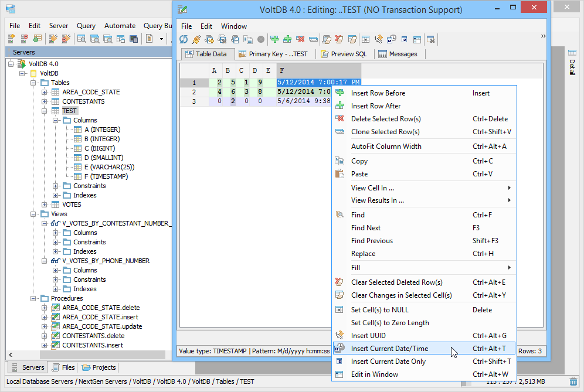Click Insert Current Date/Time toolbar icon
The image size is (584, 392).
point(392,39)
